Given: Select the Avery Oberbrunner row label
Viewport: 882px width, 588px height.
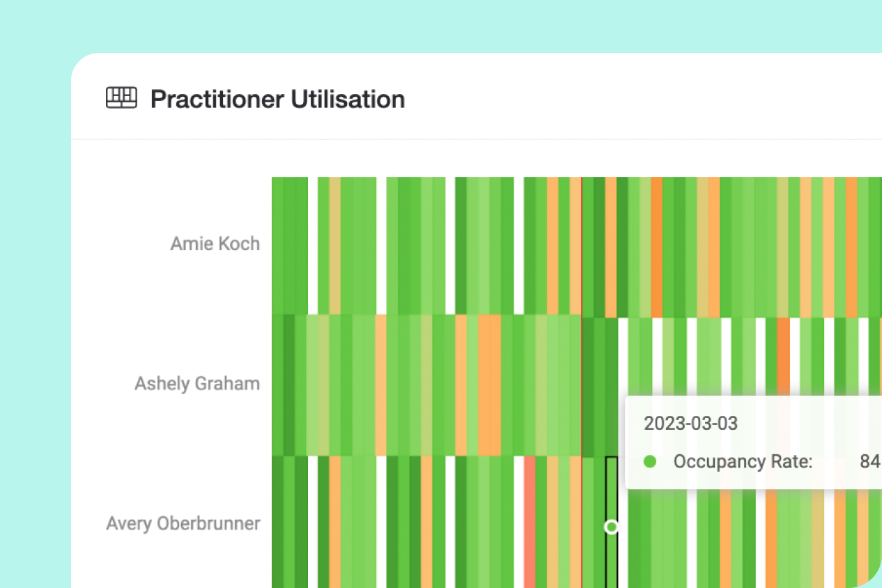Looking at the screenshot, I should click(x=183, y=523).
